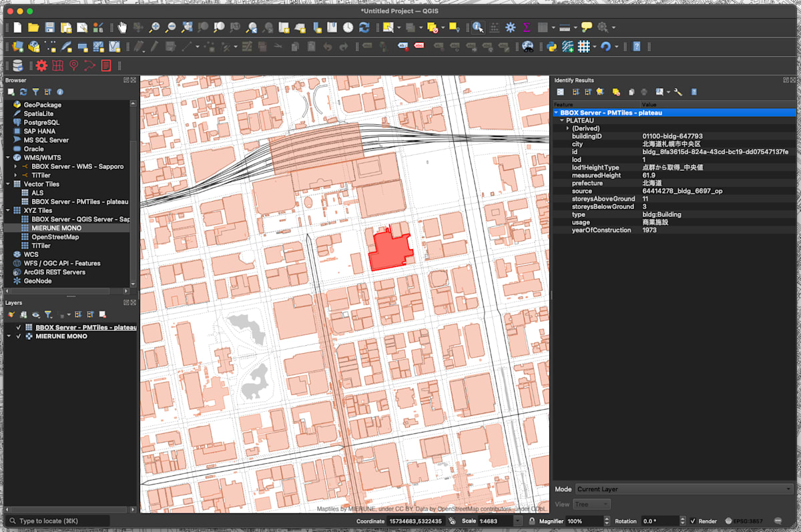Select OpenStreetMap in the Browser panel
The width and height of the screenshot is (801, 532).
click(55, 237)
